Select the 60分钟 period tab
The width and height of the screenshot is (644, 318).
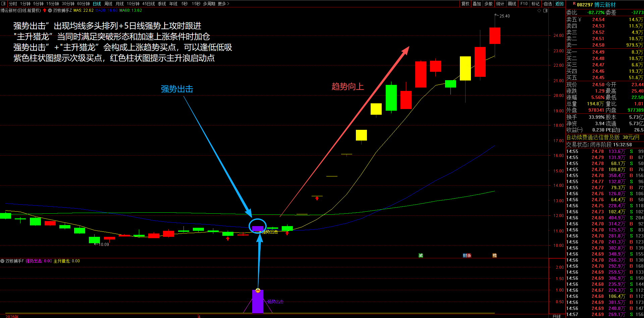coord(84,4)
